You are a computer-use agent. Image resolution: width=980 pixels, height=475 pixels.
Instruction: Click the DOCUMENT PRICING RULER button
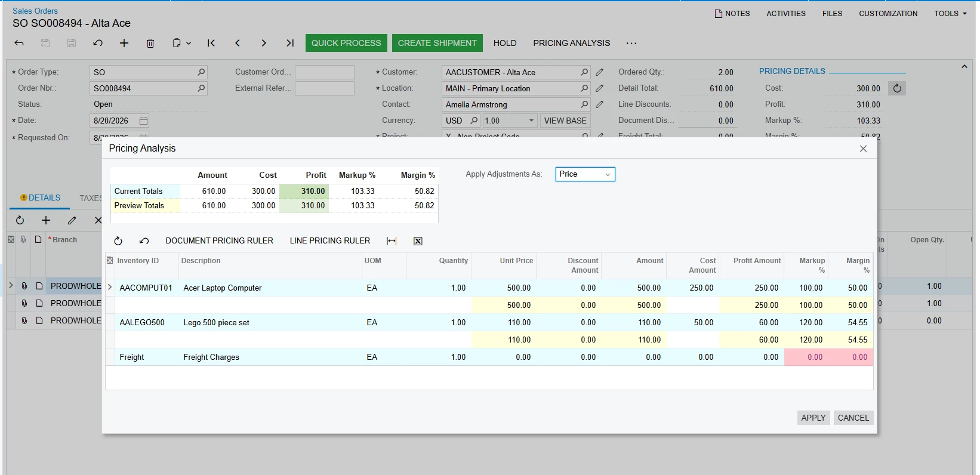click(219, 241)
